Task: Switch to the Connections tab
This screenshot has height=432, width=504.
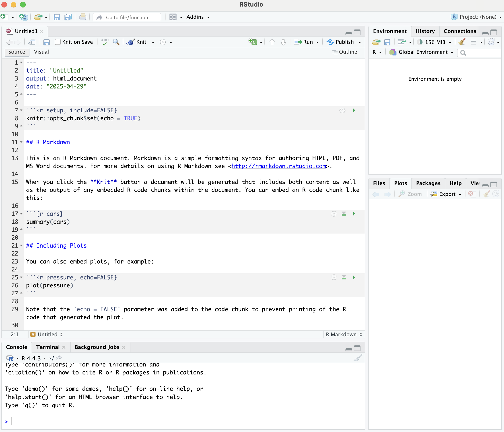Action: [460, 31]
